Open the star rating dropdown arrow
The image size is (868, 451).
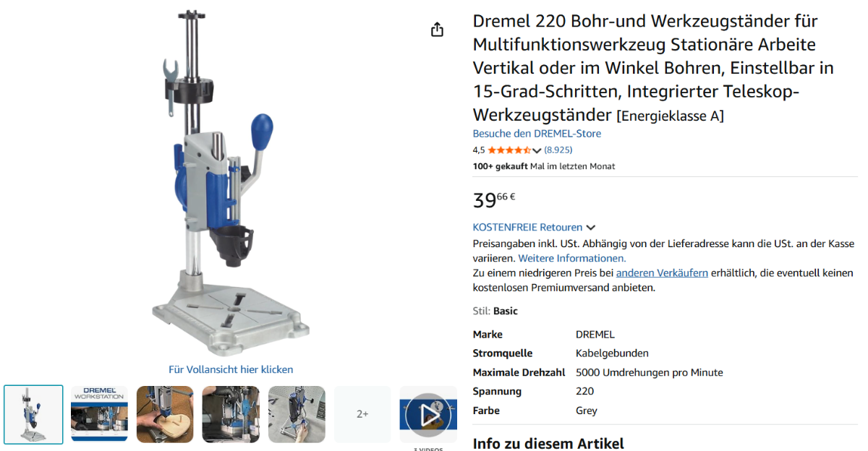click(x=537, y=150)
